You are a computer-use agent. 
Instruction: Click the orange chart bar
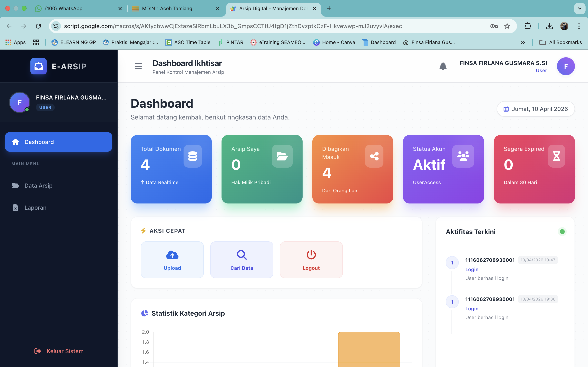[x=369, y=349]
